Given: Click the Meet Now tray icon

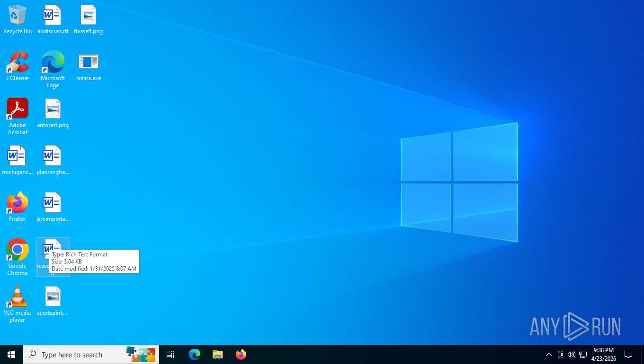Looking at the screenshot, I should (x=560, y=355).
